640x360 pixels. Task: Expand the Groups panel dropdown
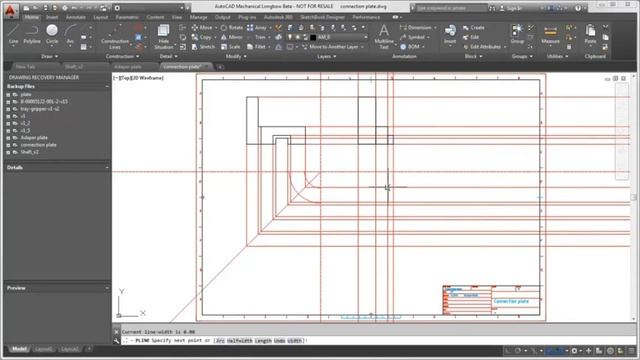point(522,56)
